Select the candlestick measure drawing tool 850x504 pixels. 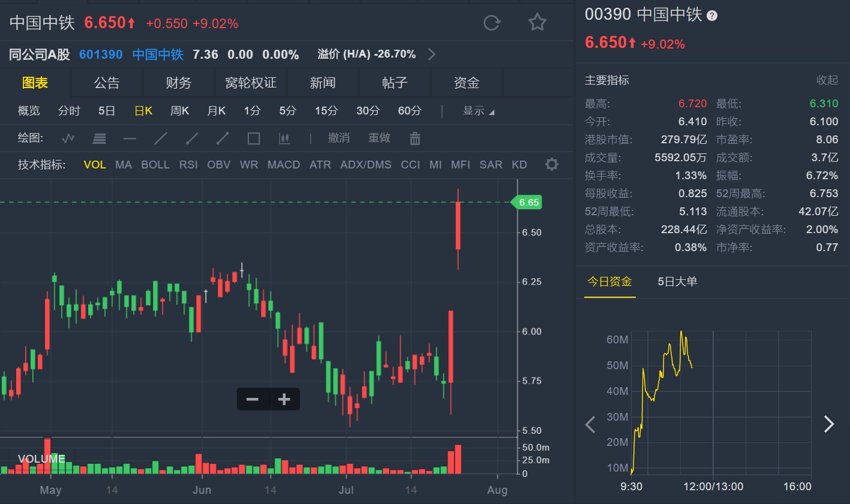coord(284,138)
